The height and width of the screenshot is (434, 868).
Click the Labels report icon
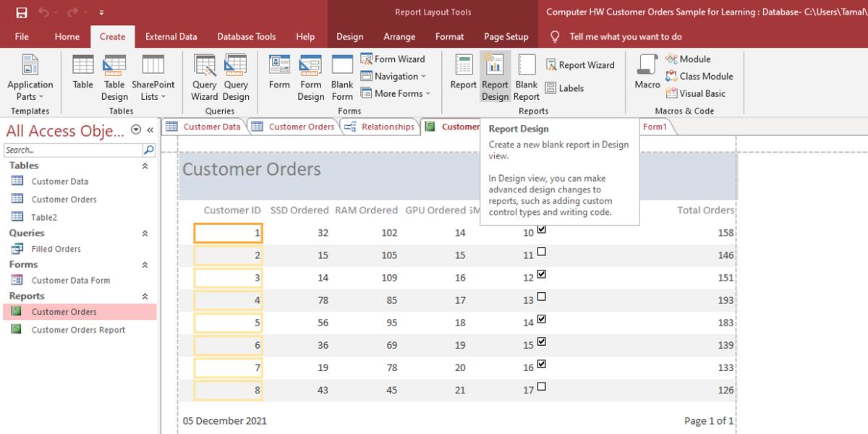(x=564, y=88)
